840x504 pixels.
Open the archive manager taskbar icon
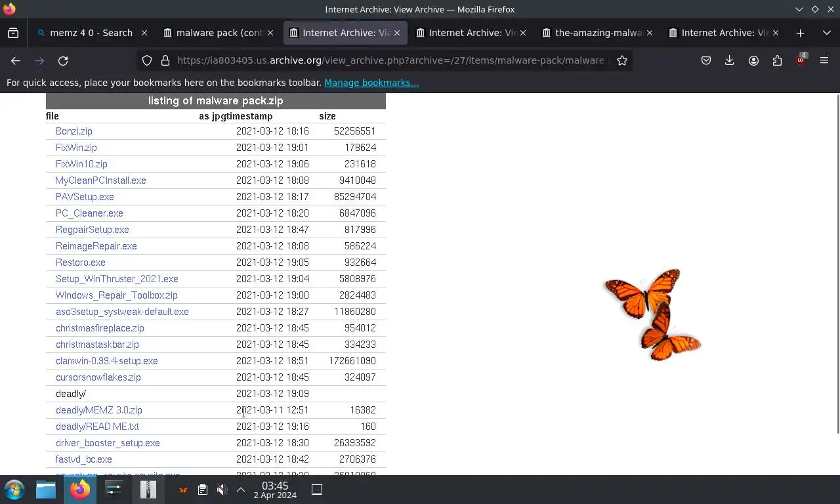148,490
